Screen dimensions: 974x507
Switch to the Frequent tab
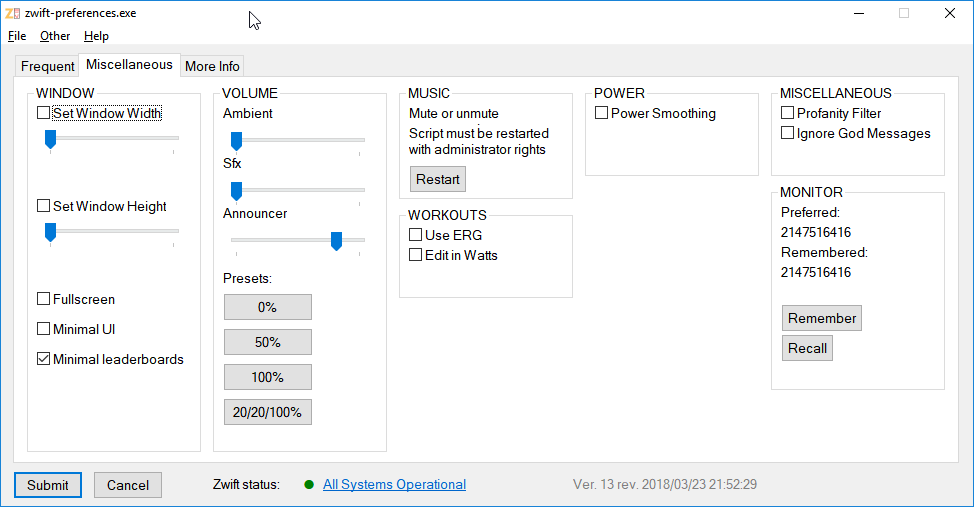pyautogui.click(x=47, y=66)
